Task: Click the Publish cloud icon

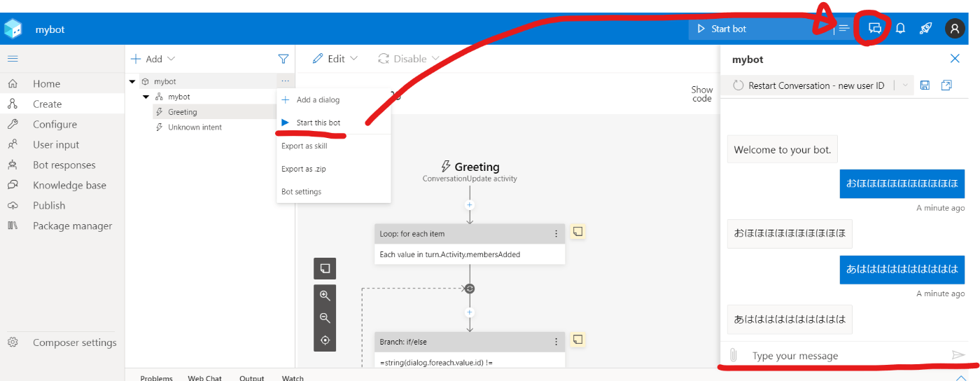Action: [13, 205]
